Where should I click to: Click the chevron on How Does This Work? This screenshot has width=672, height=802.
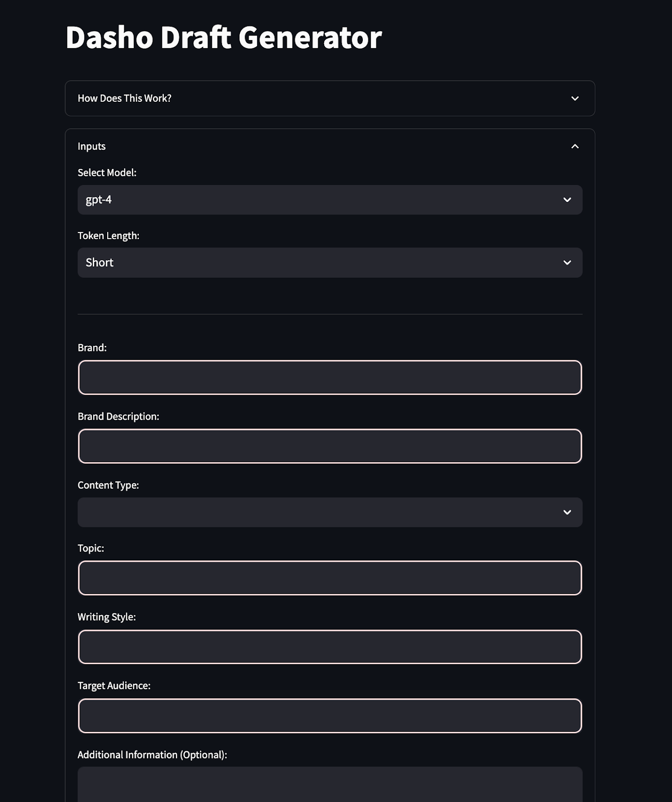pos(575,98)
